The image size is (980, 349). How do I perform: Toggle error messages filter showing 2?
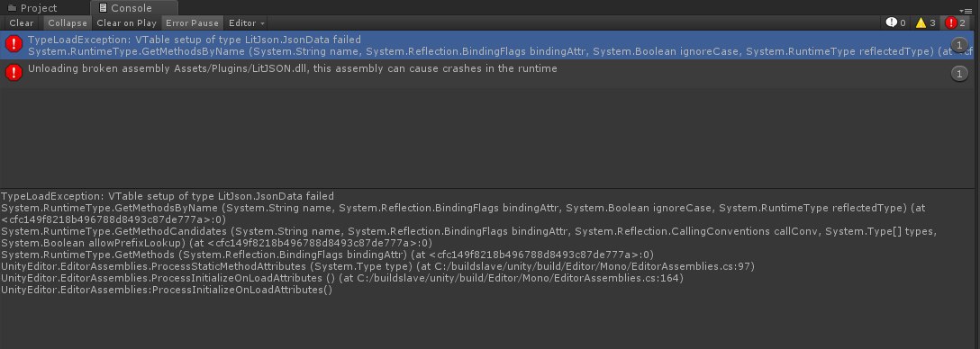(956, 23)
